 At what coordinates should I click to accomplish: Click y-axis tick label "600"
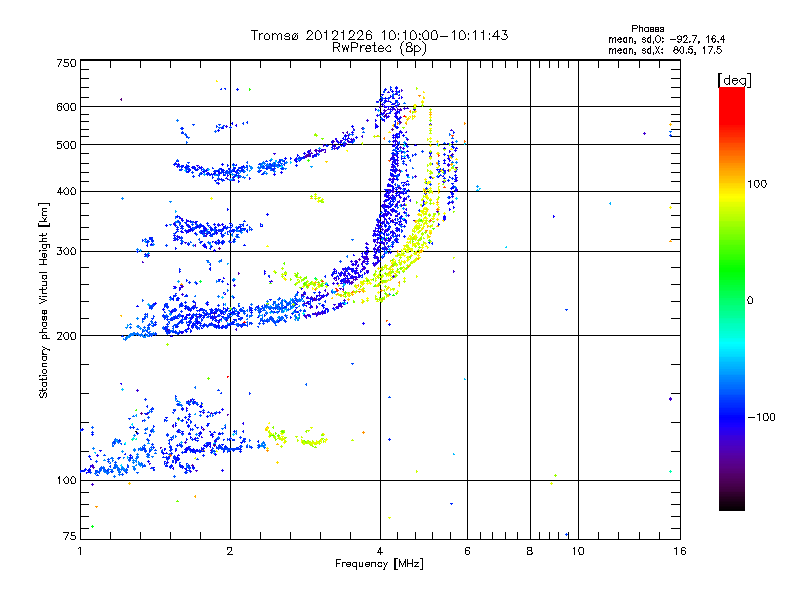pos(66,107)
